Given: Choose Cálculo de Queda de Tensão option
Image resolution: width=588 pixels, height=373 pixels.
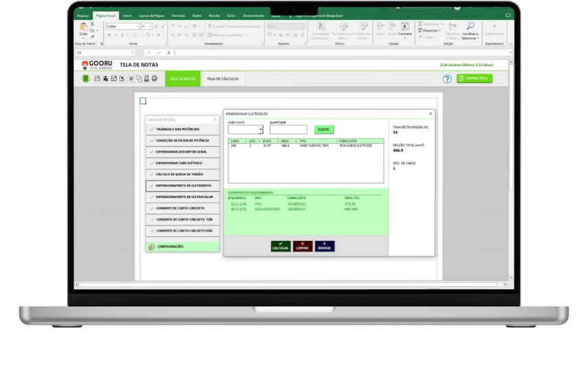Looking at the screenshot, I should (x=183, y=174).
